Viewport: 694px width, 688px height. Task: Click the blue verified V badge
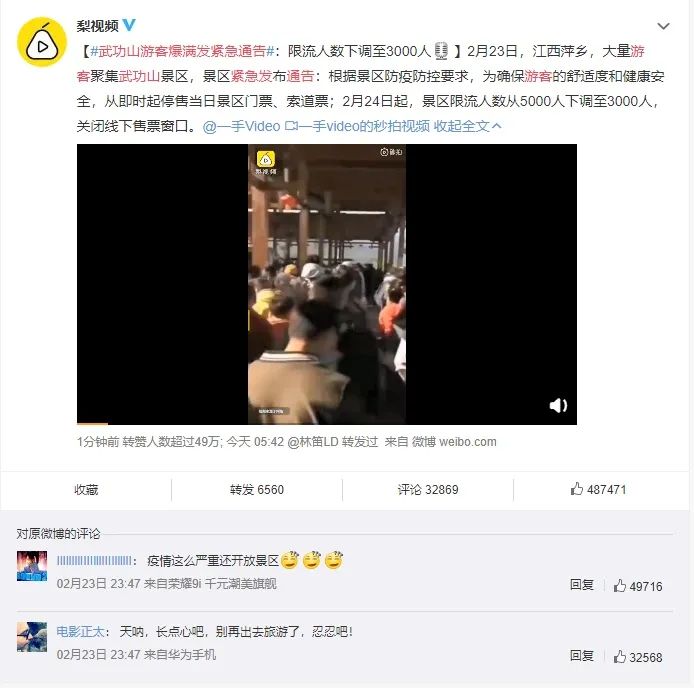[129, 25]
